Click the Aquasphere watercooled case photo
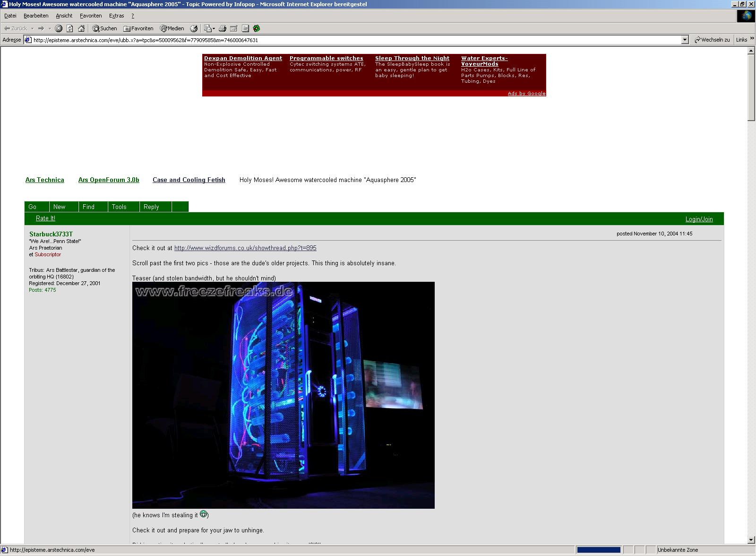 point(283,395)
